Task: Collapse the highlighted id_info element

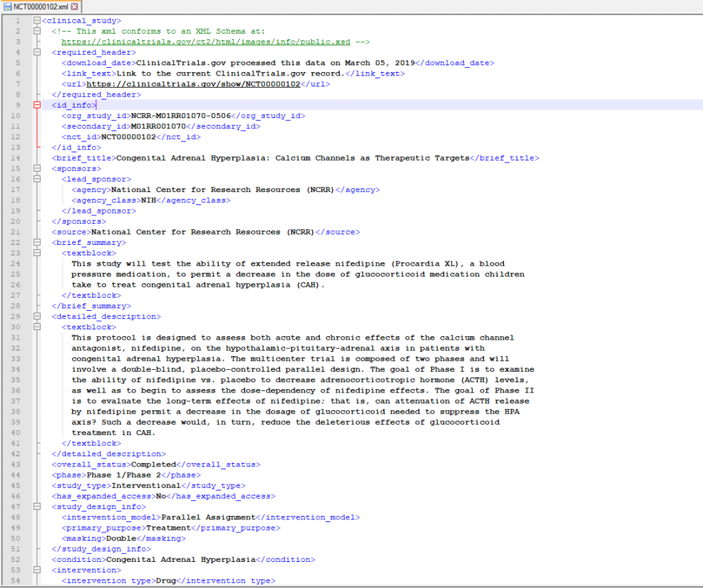Action: pyautogui.click(x=36, y=105)
